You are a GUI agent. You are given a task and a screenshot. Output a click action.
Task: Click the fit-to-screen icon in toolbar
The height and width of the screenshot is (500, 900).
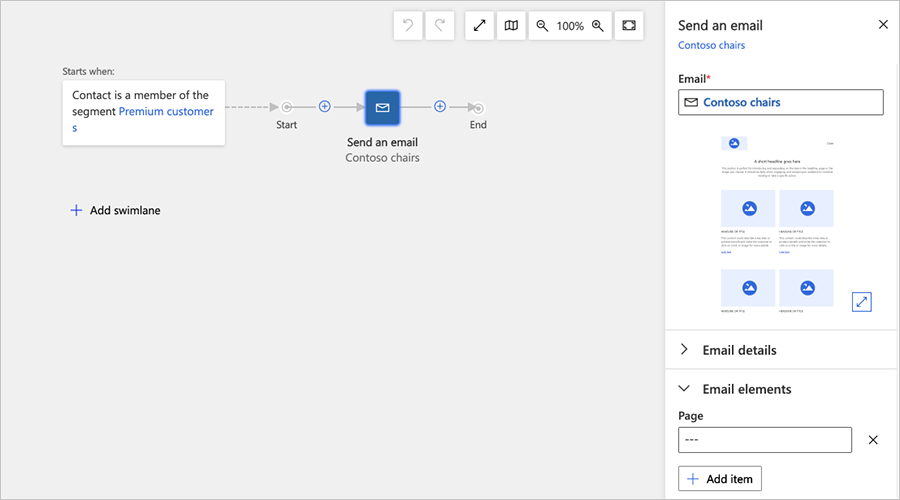[x=629, y=26]
